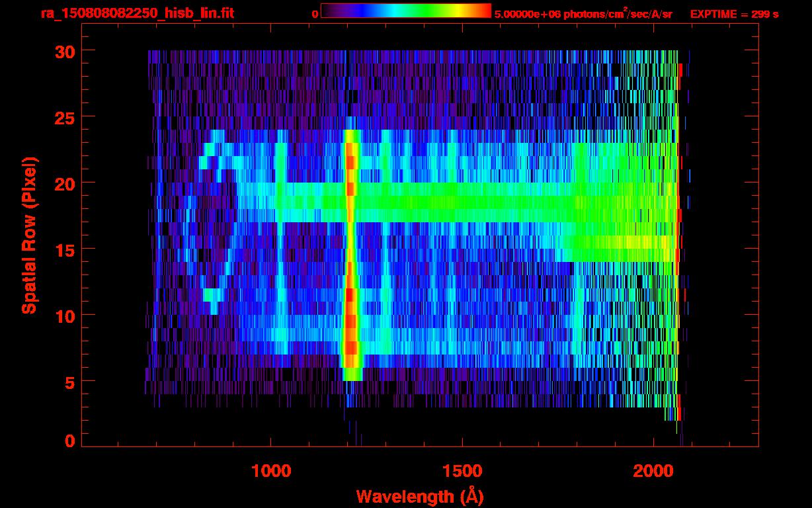The image size is (812, 508).
Task: Click the 1500 tick label on wavelength axis
Action: click(462, 471)
